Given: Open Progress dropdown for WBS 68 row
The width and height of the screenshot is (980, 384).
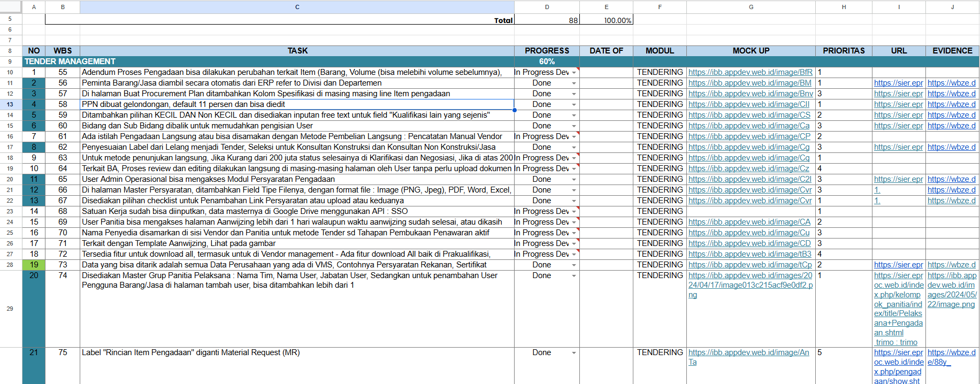Looking at the screenshot, I should (x=574, y=211).
